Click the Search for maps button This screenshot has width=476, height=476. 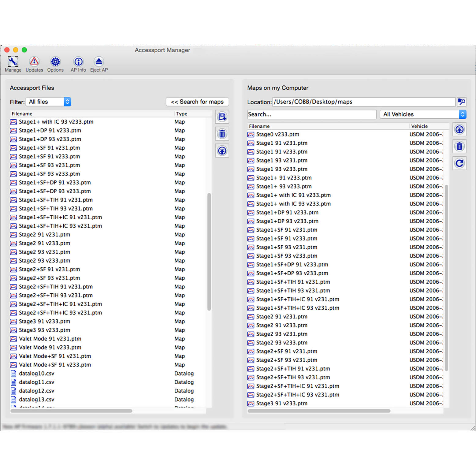click(x=197, y=102)
